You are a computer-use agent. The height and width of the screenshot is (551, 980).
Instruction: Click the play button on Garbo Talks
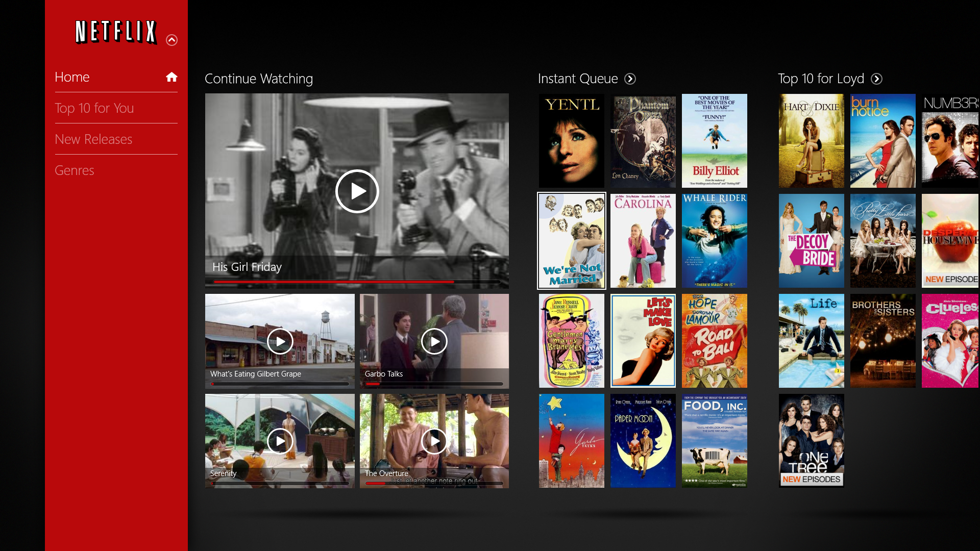click(434, 341)
